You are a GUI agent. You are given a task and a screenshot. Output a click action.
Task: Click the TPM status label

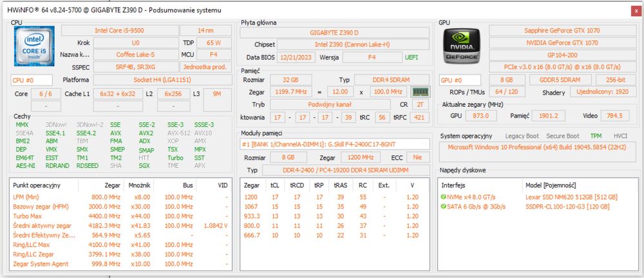[596, 136]
